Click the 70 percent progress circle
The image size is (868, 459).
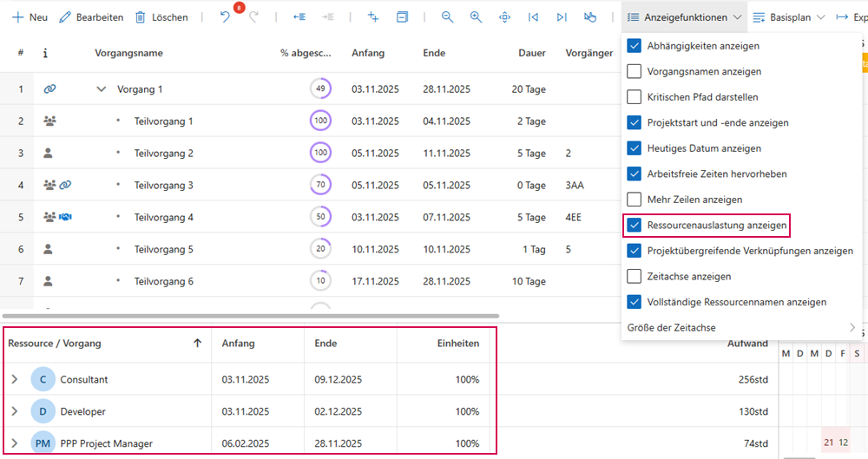pos(321,186)
